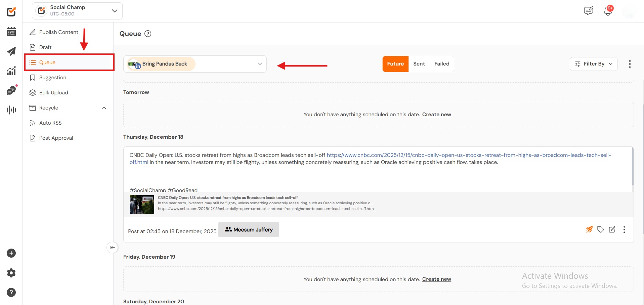This screenshot has width=644, height=305.
Task: Open the Social Champ workspace dropdown
Action: tap(77, 11)
